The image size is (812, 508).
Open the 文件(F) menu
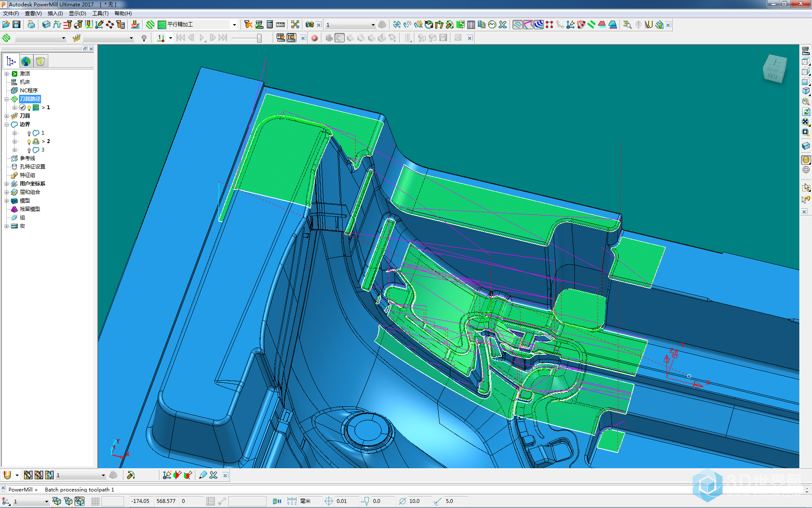click(11, 14)
